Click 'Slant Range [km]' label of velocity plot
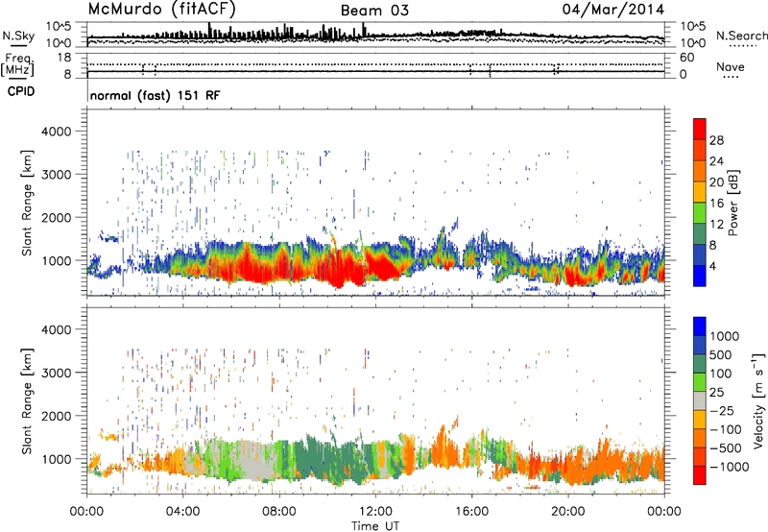 (28, 400)
